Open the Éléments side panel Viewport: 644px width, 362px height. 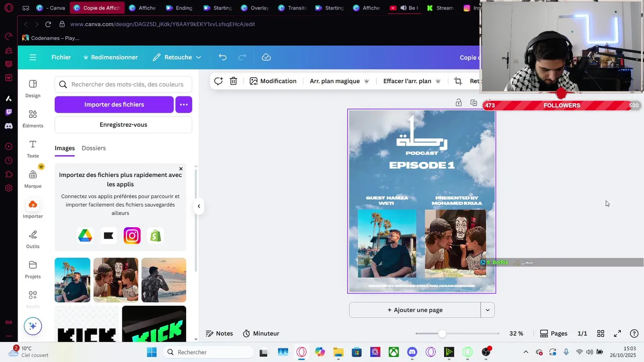pos(33,119)
